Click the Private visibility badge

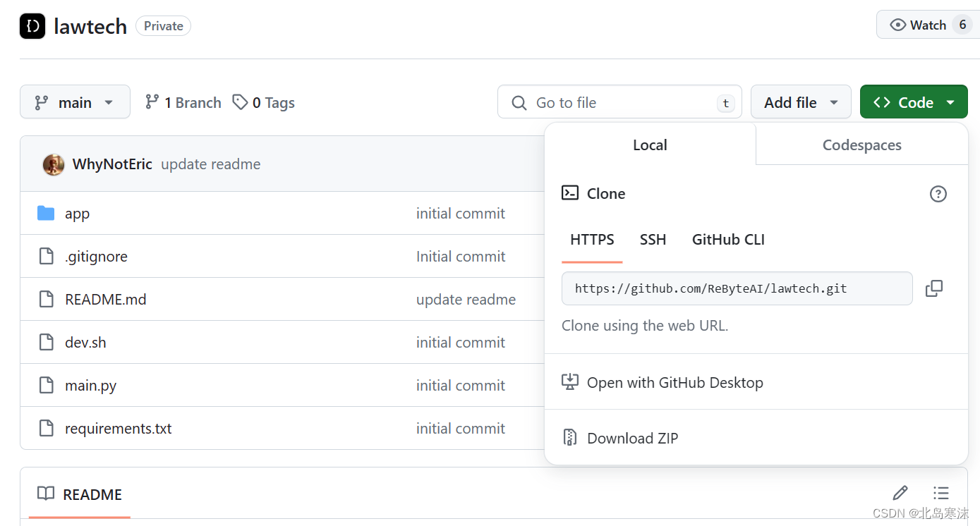tap(164, 26)
